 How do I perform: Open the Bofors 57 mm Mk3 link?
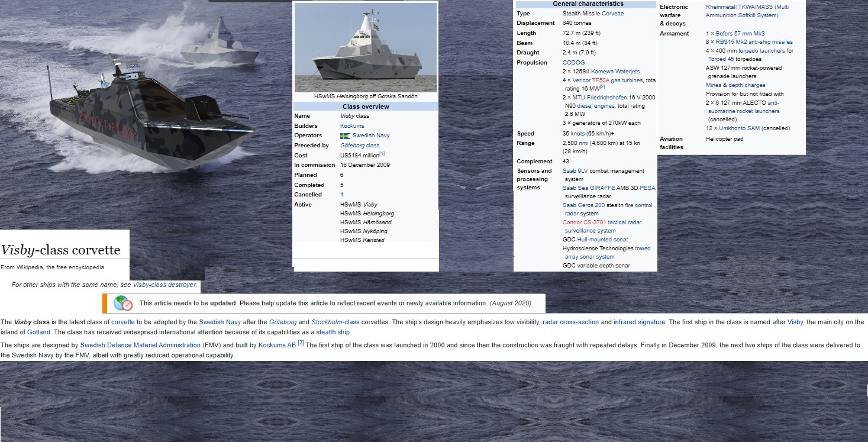(x=740, y=34)
